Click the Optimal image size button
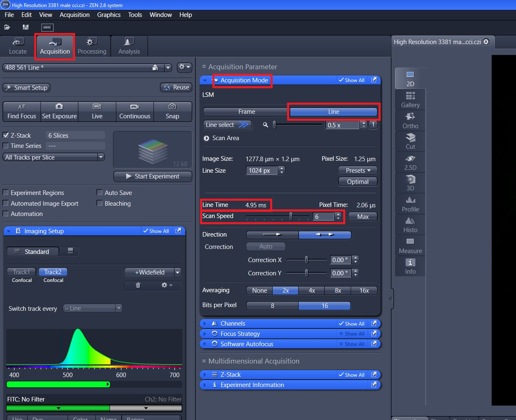Screen dimensions: 516x420 (358, 182)
